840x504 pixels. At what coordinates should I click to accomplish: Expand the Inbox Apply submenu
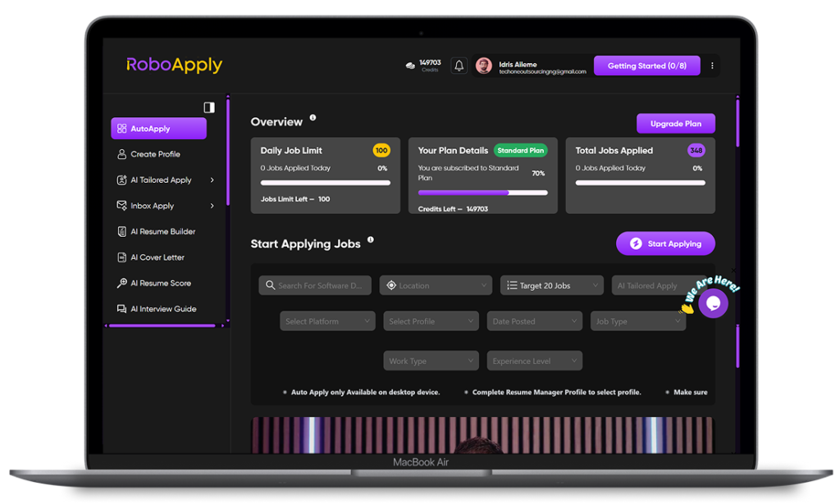click(x=212, y=206)
